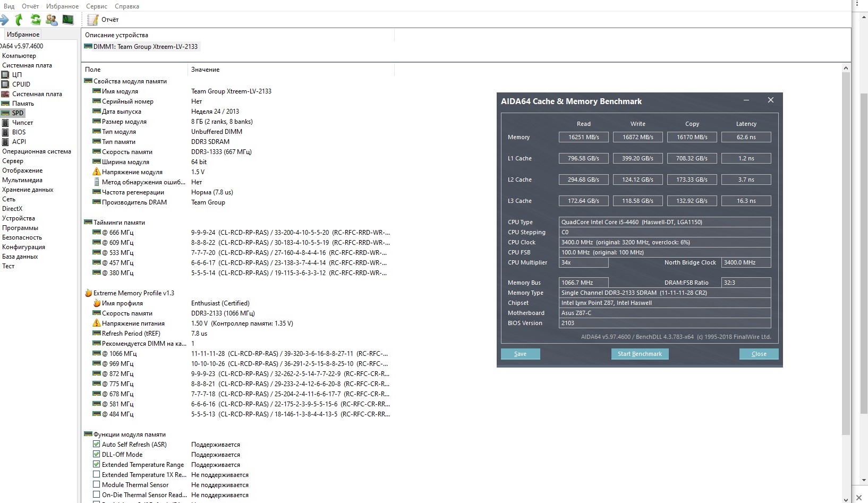Click the bottom-right X close icon
This screenshot has width=868, height=503.
[x=859, y=498]
